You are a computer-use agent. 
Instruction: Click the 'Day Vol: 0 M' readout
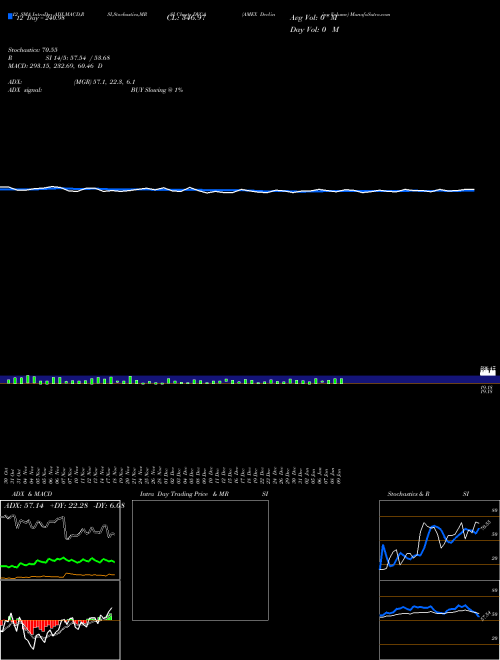tap(314, 30)
